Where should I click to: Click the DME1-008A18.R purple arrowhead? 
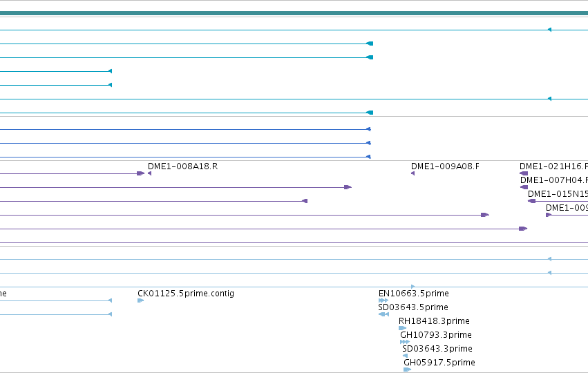(150, 173)
